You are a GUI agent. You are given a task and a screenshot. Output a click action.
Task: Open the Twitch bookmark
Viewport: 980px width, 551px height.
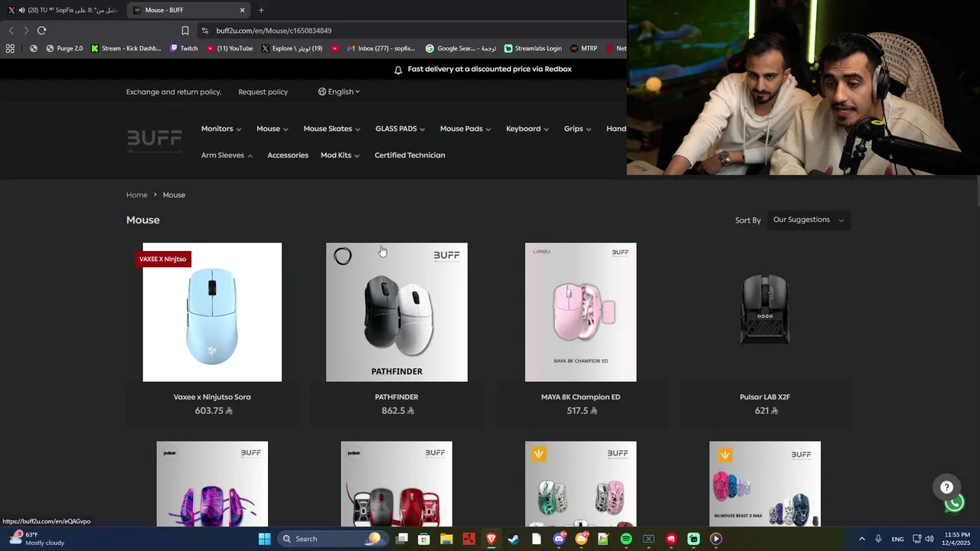184,48
